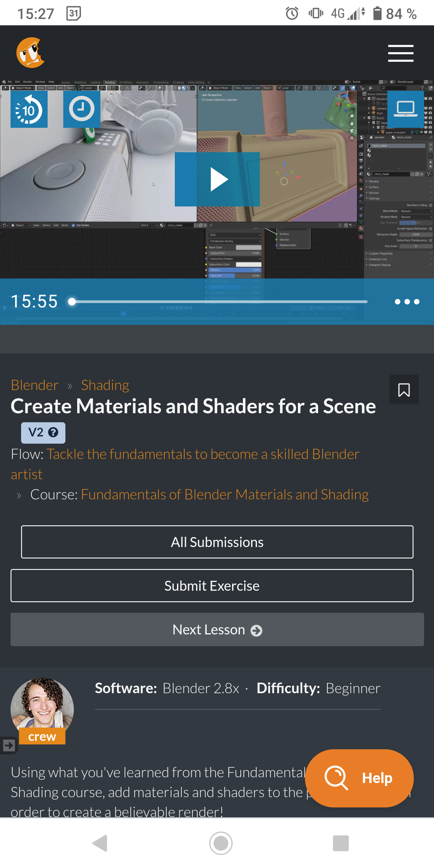Image resolution: width=434 pixels, height=868 pixels.
Task: Click Submit Exercise button
Action: coord(212,586)
